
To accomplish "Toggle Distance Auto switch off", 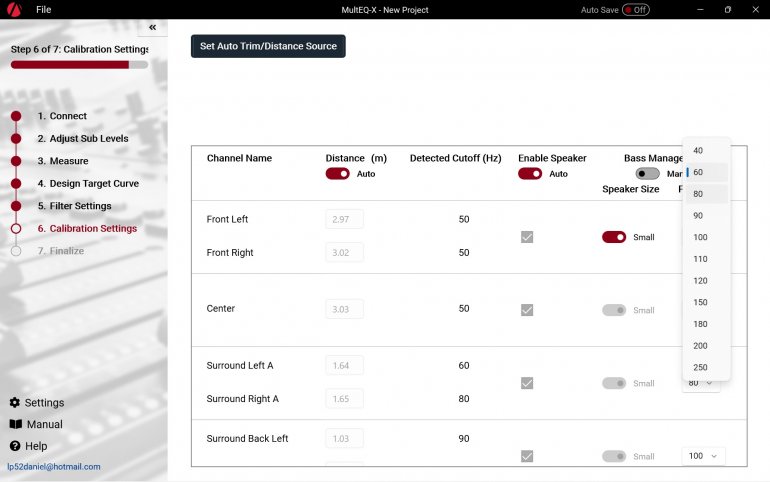I will click(337, 174).
